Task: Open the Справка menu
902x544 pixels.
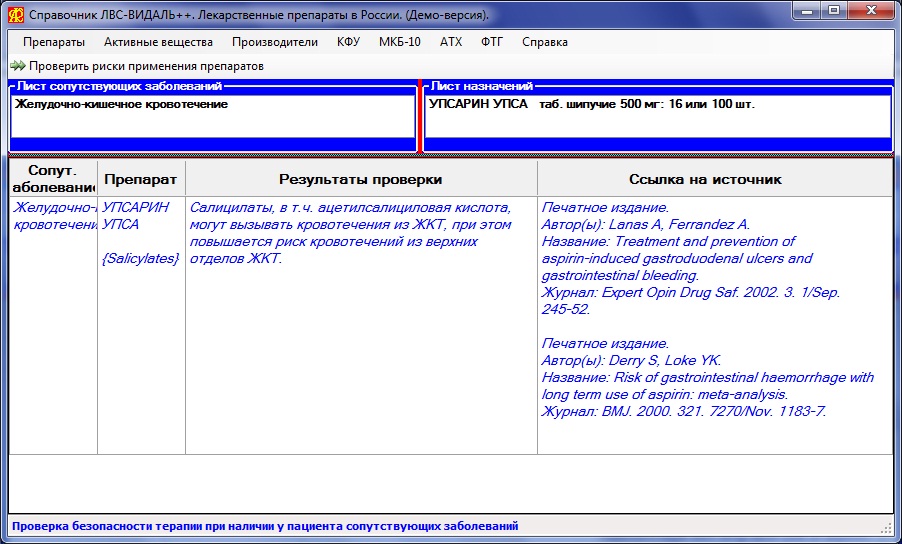Action: coord(545,42)
